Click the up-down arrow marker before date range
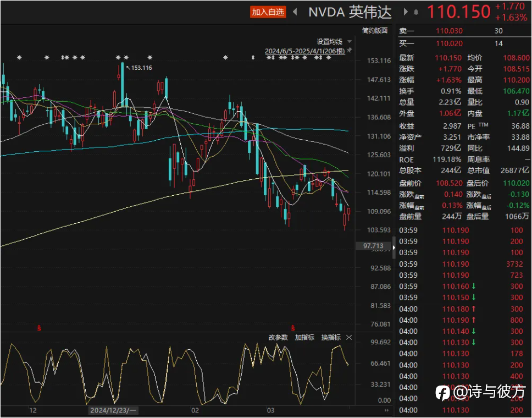Image resolution: width=532 pixels, height=418 pixels. pos(253,58)
